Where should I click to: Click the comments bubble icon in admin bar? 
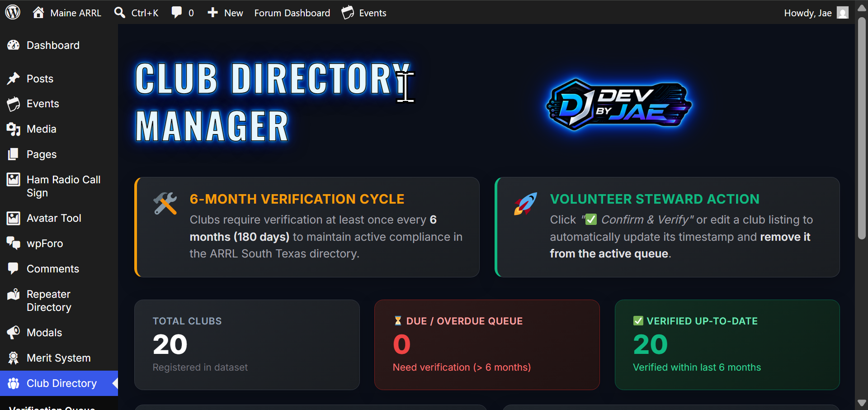(x=177, y=12)
